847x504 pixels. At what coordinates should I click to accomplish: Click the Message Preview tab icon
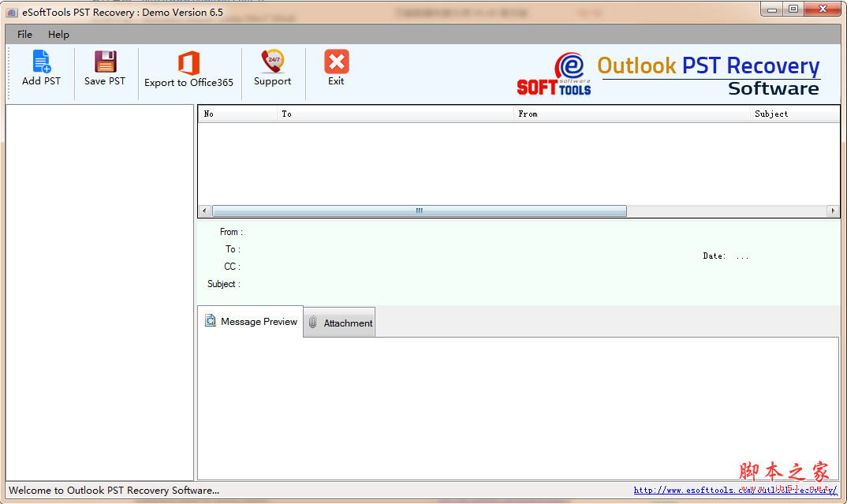pyautogui.click(x=210, y=321)
